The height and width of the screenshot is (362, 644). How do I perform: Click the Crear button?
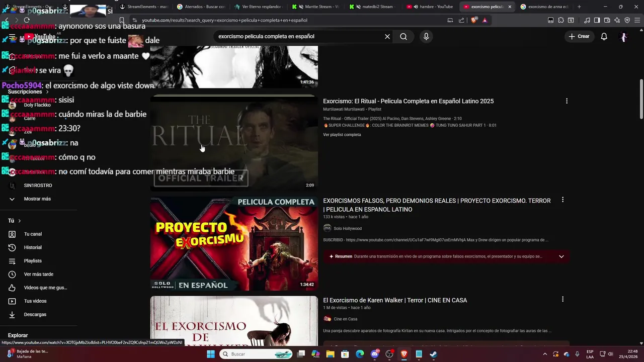pyautogui.click(x=579, y=36)
